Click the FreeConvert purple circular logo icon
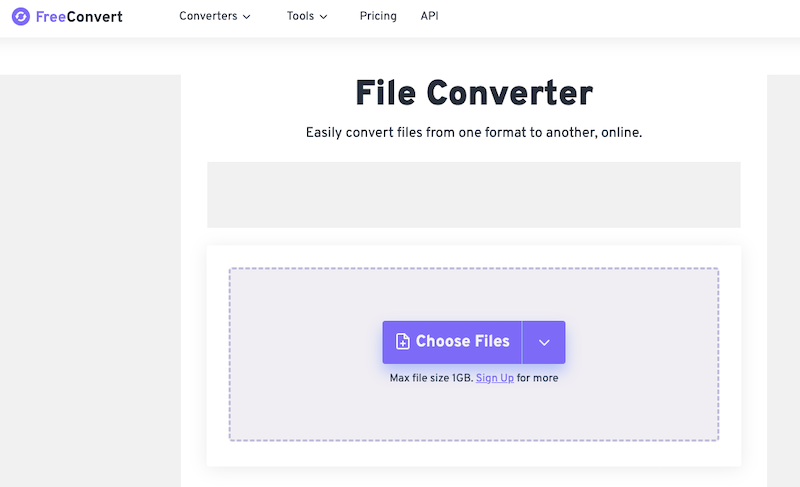Screen dimensions: 800x487 coord(21,17)
